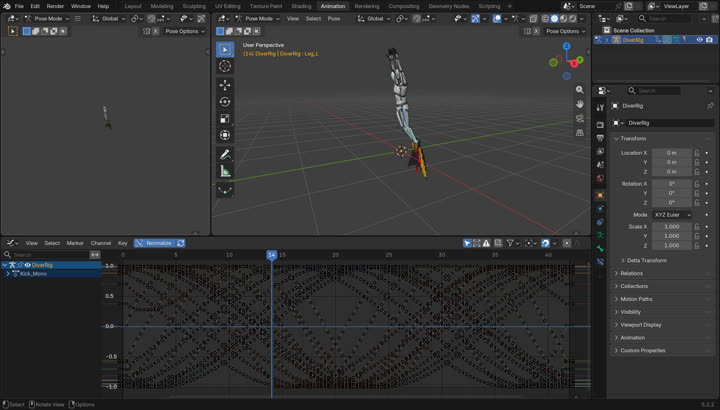
Task: Open the World properties tab
Action: 600,178
